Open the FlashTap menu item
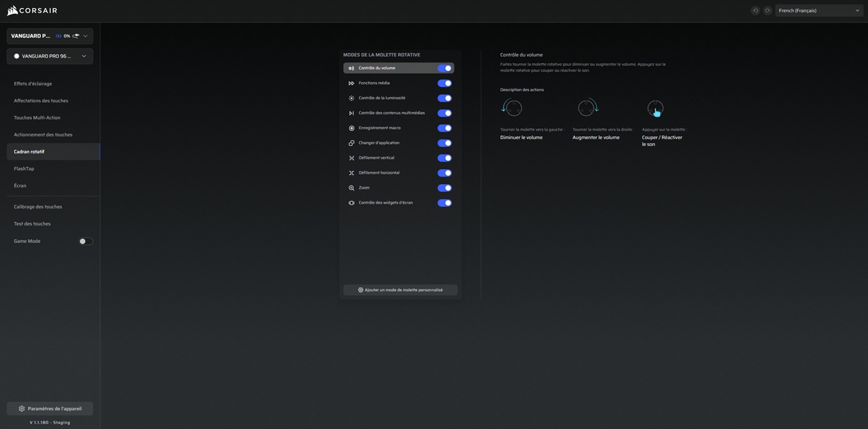 (x=24, y=168)
